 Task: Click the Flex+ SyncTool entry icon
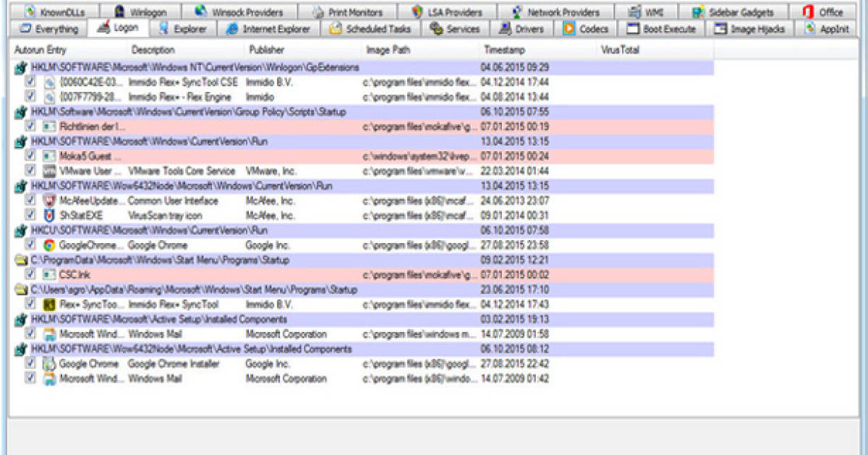[x=49, y=305]
